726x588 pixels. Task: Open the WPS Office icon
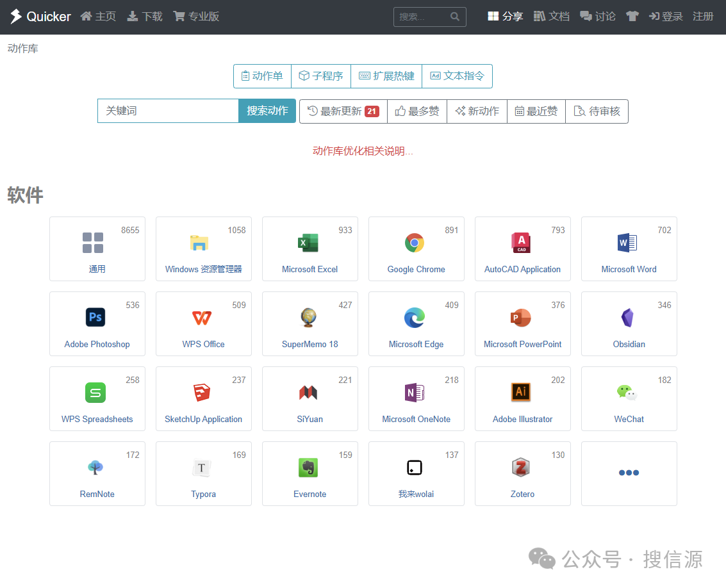click(202, 318)
